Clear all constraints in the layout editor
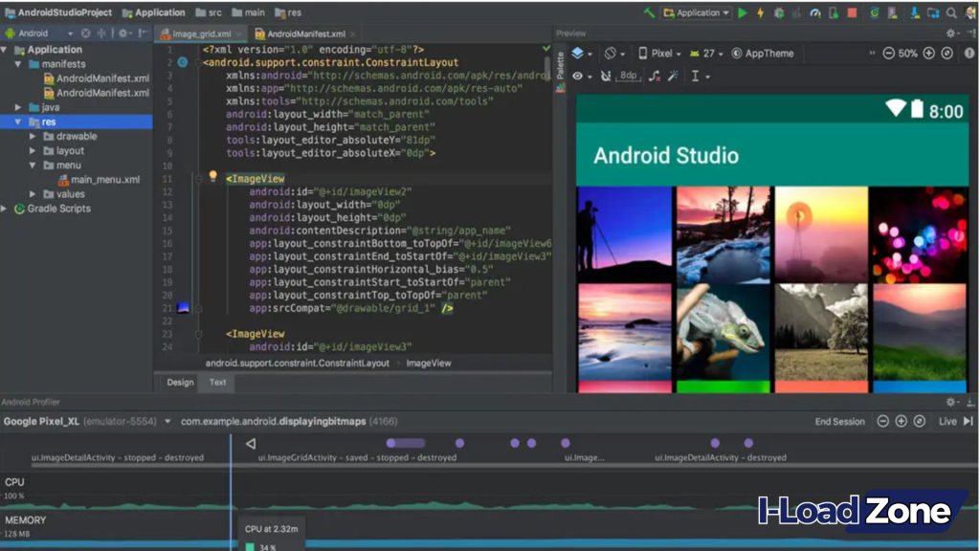The width and height of the screenshot is (980, 551). (x=655, y=75)
